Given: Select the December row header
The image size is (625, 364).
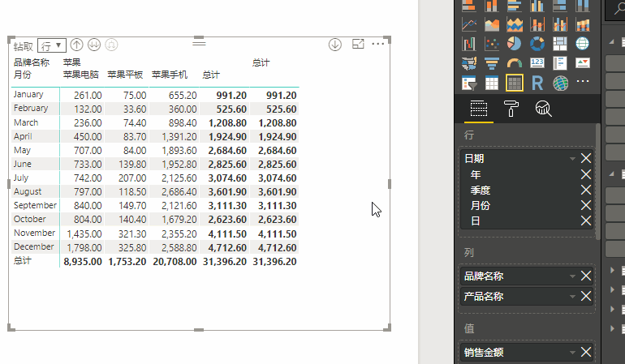Looking at the screenshot, I should click(33, 247).
